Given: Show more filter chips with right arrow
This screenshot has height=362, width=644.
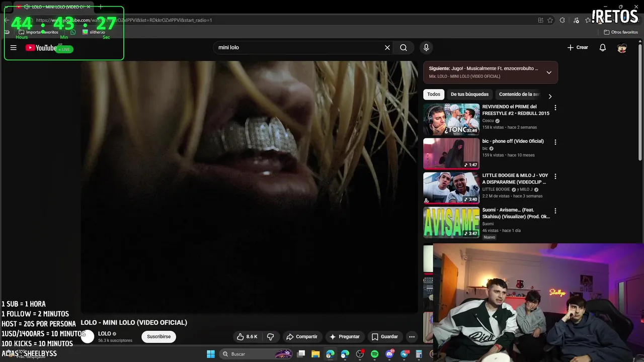Looking at the screenshot, I should (x=550, y=96).
